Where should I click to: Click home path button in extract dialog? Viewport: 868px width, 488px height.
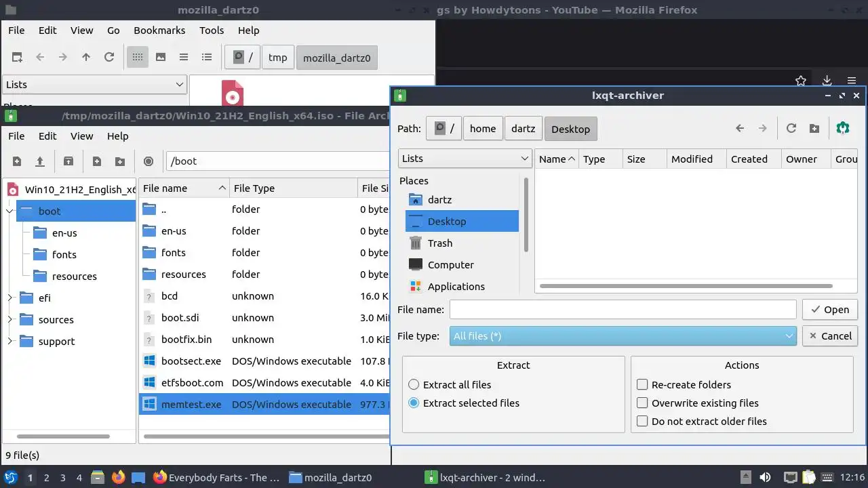483,129
